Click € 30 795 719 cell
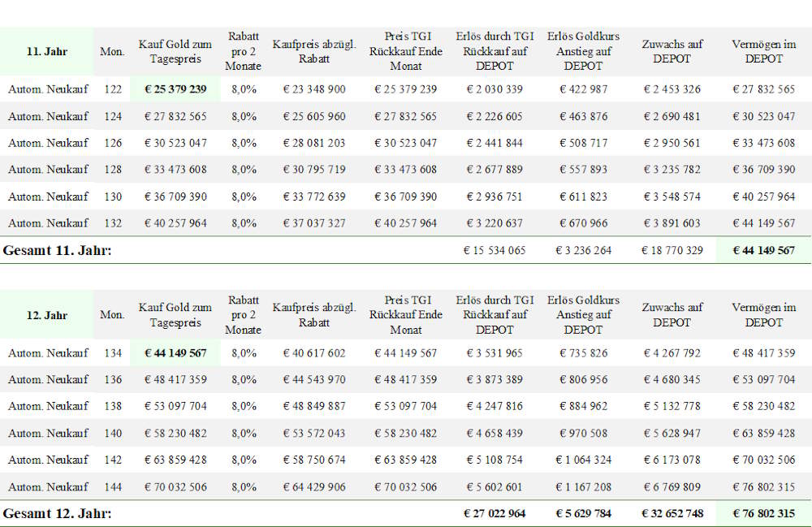This screenshot has width=812, height=527. (x=314, y=169)
